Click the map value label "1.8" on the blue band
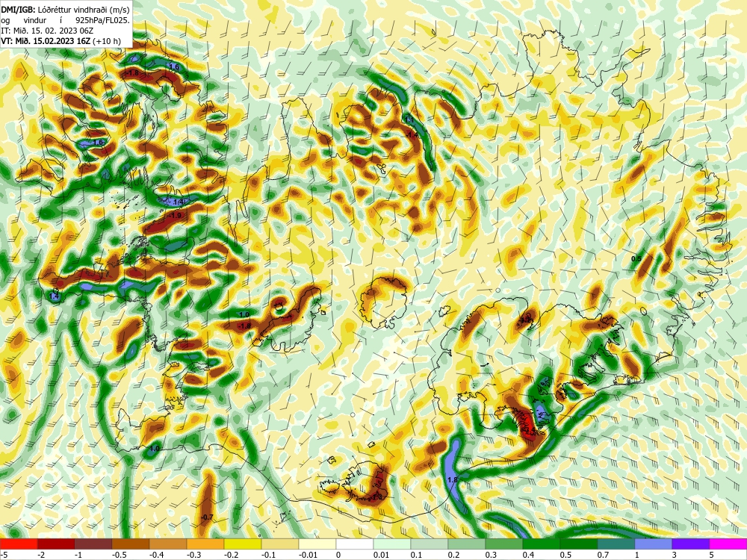 point(453,479)
